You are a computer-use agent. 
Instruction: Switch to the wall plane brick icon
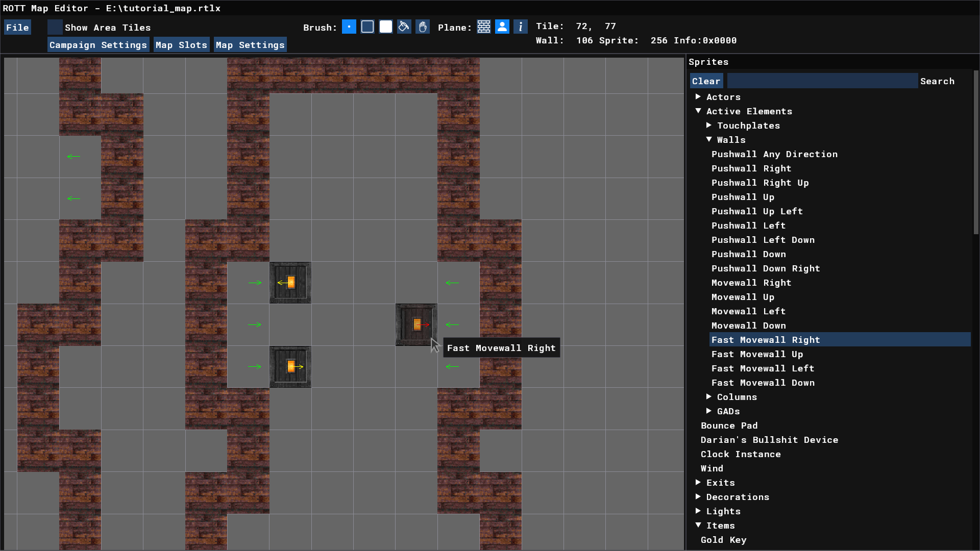click(x=484, y=27)
